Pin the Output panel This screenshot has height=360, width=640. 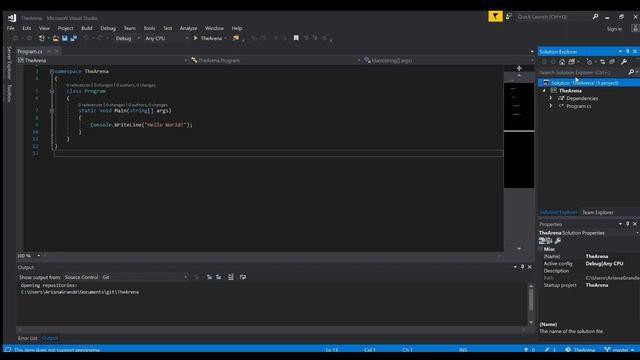click(x=522, y=267)
